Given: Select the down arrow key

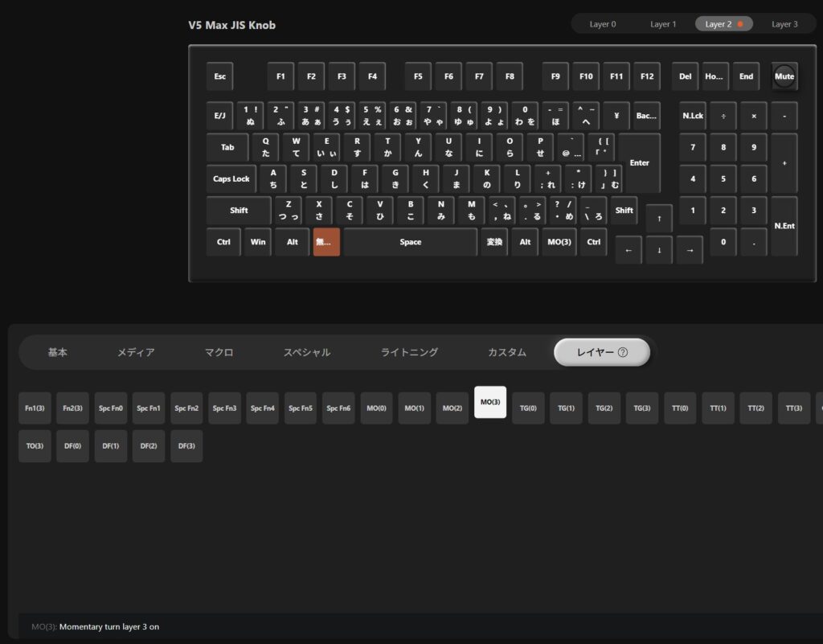Looking at the screenshot, I should [x=659, y=249].
